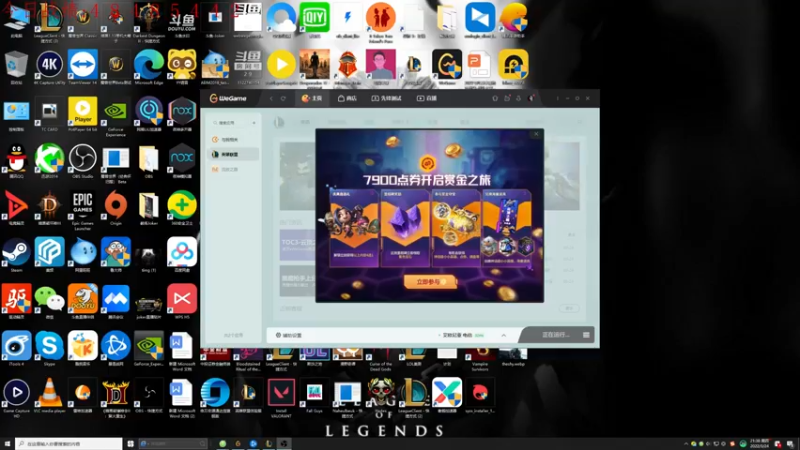Open the Fall Guys desktop shortcut
800x450 pixels.
pos(314,395)
